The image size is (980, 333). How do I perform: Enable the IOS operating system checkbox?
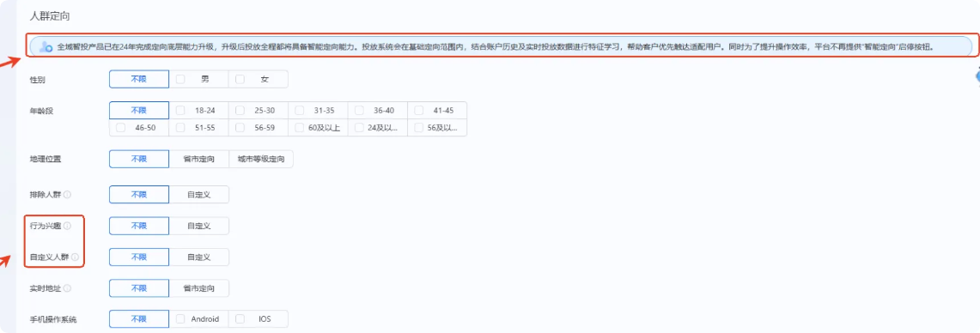[240, 319]
